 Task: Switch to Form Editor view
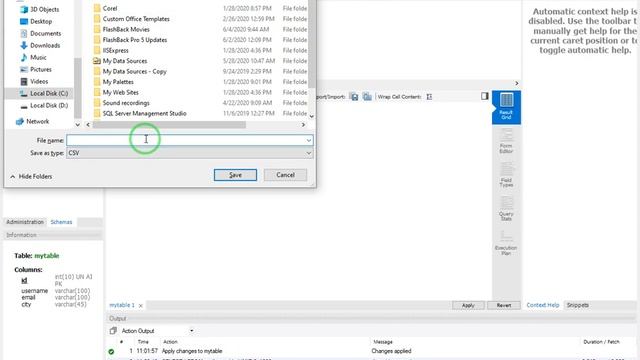(x=506, y=141)
